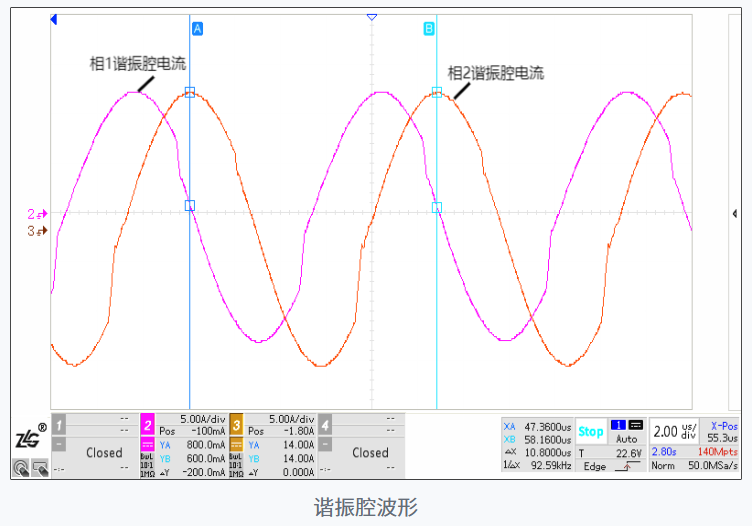This screenshot has height=526, width=752.
Task: Open channel 3 BwL 10:1 1MΩ probe settings
Action: click(x=236, y=465)
